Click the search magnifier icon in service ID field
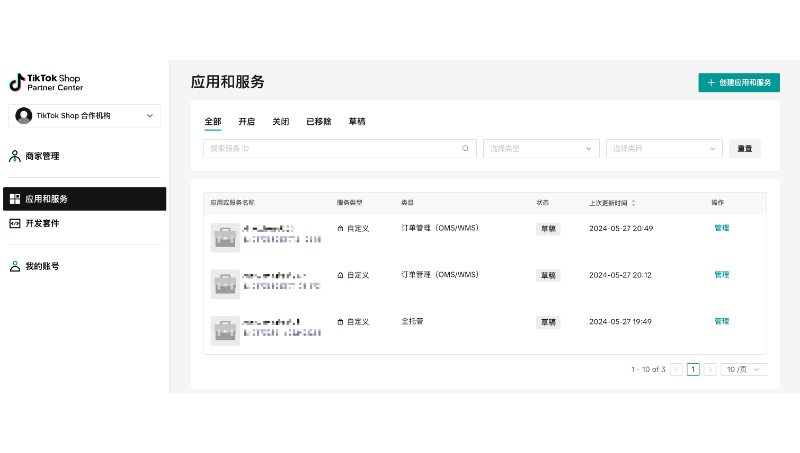800x453 pixels. pos(465,148)
